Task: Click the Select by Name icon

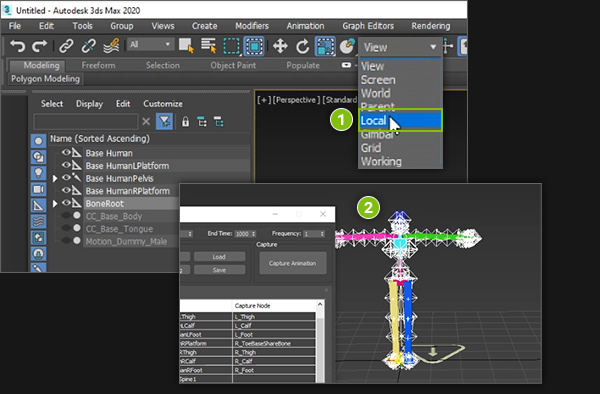Action: (209, 46)
